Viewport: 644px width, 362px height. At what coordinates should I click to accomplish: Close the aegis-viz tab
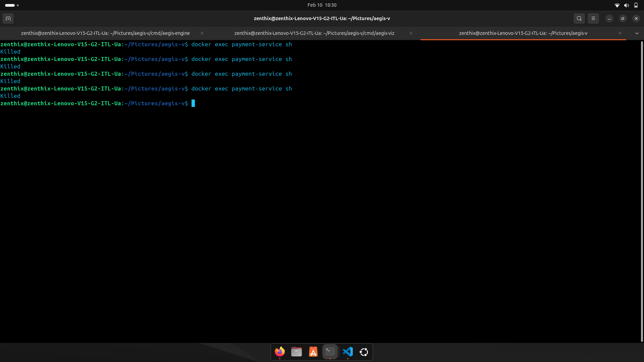[411, 33]
